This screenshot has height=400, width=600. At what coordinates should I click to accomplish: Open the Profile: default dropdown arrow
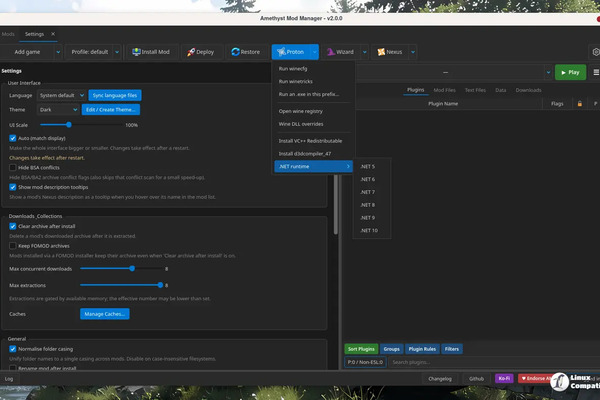pos(117,52)
